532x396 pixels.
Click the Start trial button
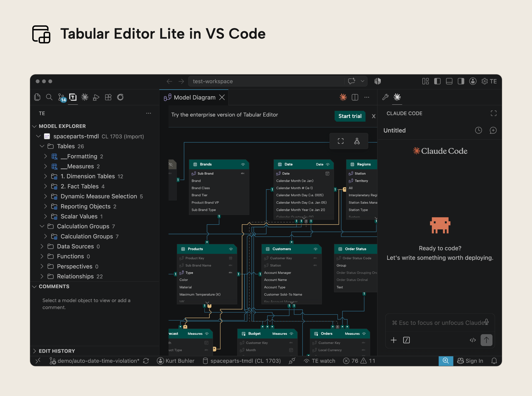(350, 116)
